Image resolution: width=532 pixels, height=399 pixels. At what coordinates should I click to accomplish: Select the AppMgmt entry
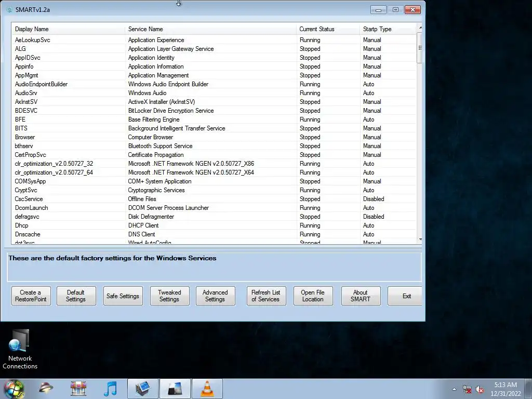pyautogui.click(x=214, y=75)
